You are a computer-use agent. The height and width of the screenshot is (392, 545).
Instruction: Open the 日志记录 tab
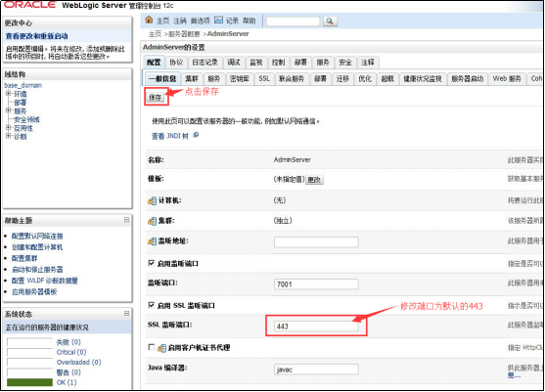[x=204, y=63]
